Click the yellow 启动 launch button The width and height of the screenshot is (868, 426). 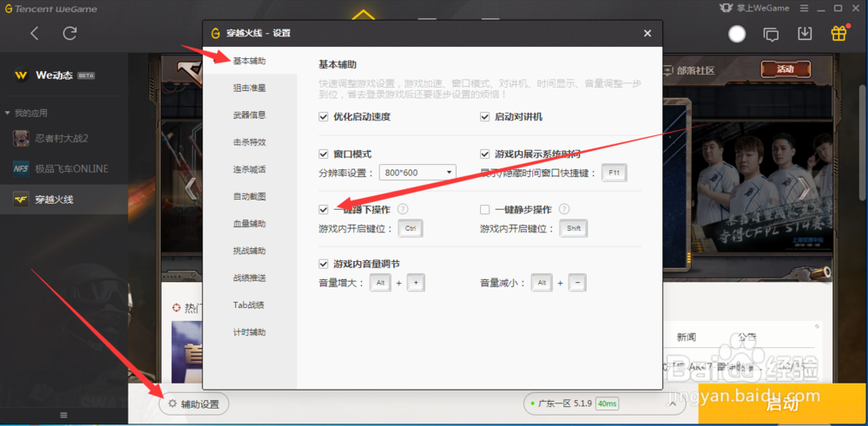(x=783, y=403)
